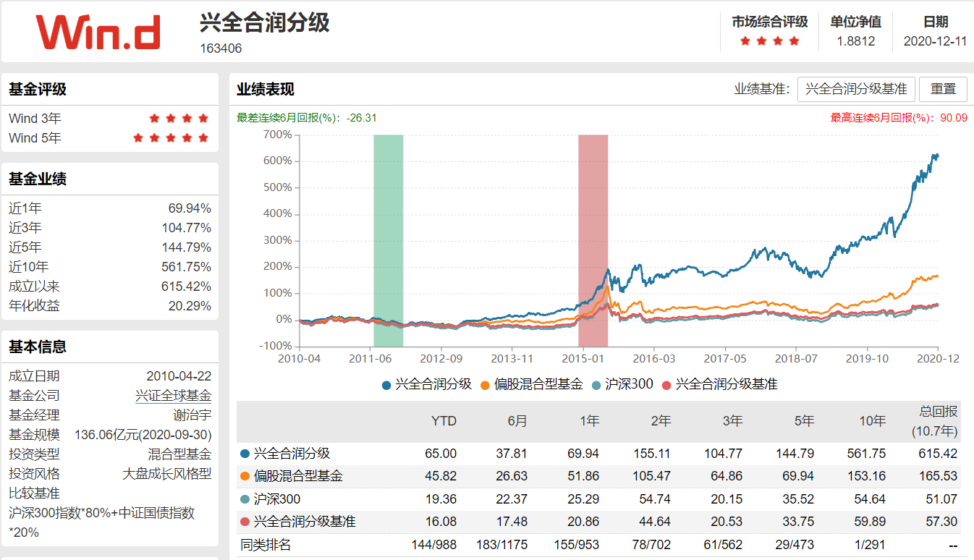Click the 市场综合评级 star rating
974x560 pixels.
[x=769, y=41]
